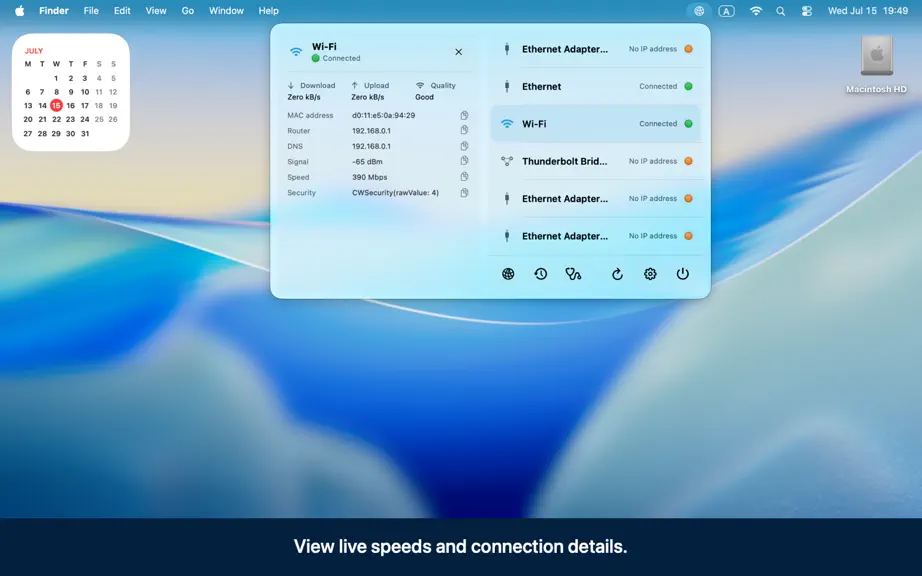
Task: Open the Wi-Fi status menu bar icon
Action: click(756, 11)
